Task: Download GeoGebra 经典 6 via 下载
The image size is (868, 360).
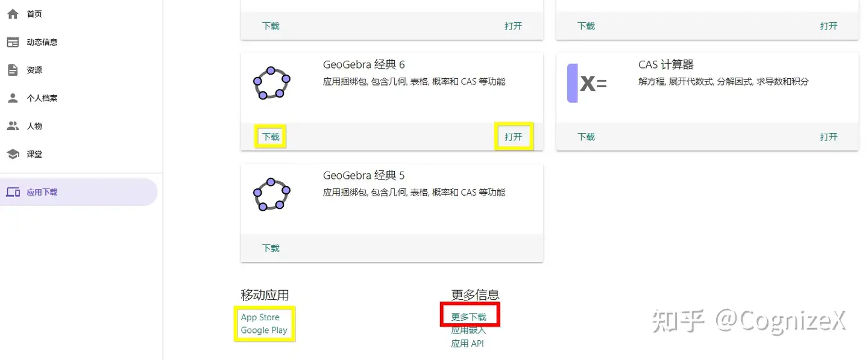Action: click(271, 137)
